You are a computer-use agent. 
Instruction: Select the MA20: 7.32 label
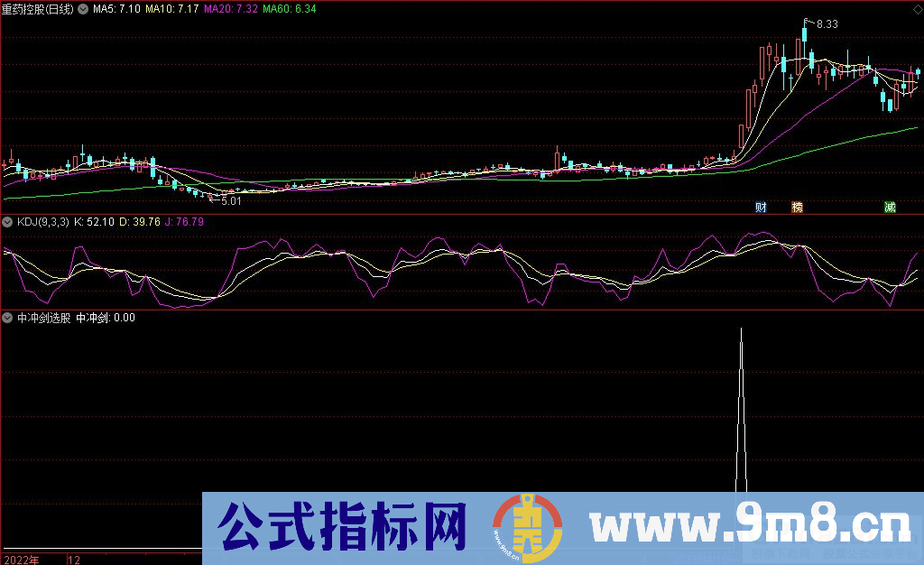pos(230,9)
